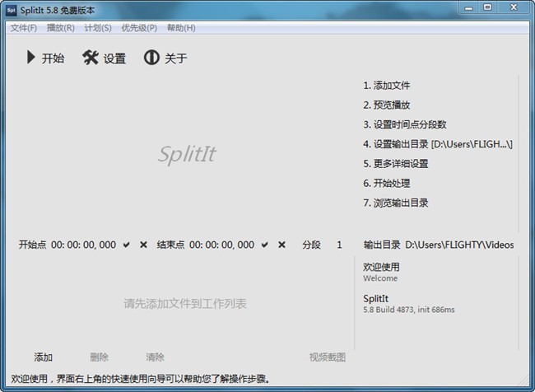Click the 清除 button below work list
This screenshot has width=535, height=392.
point(155,357)
